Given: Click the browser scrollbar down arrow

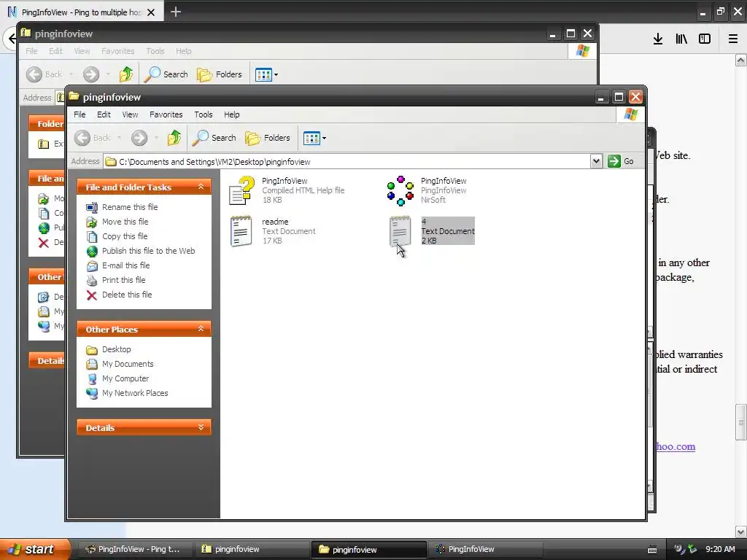Looking at the screenshot, I should click(x=741, y=532).
